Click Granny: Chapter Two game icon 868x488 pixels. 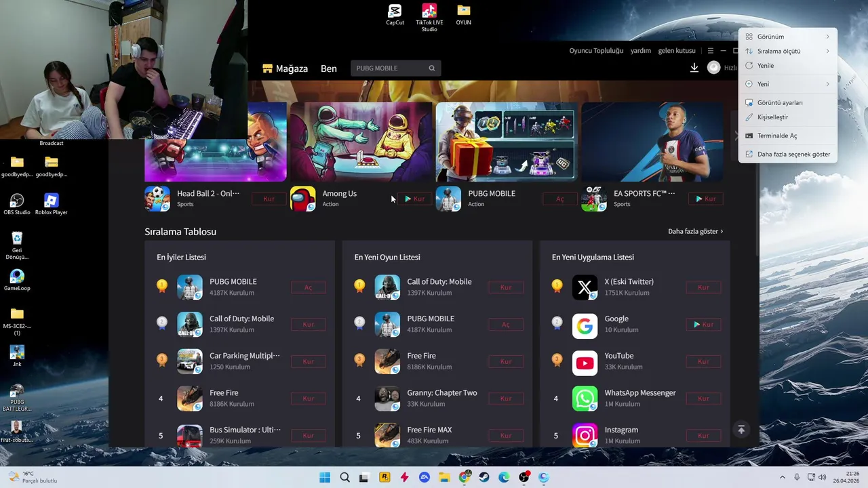(x=387, y=399)
